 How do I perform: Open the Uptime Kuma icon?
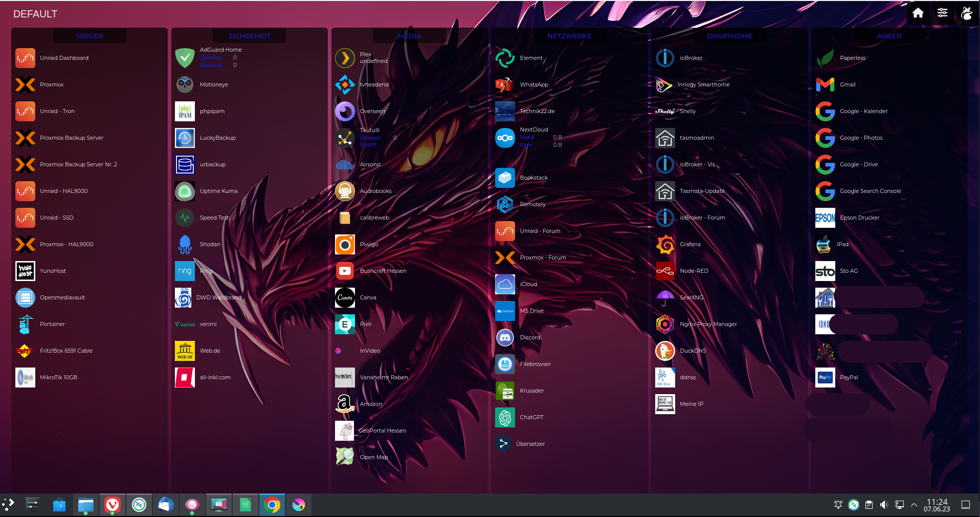(x=185, y=191)
